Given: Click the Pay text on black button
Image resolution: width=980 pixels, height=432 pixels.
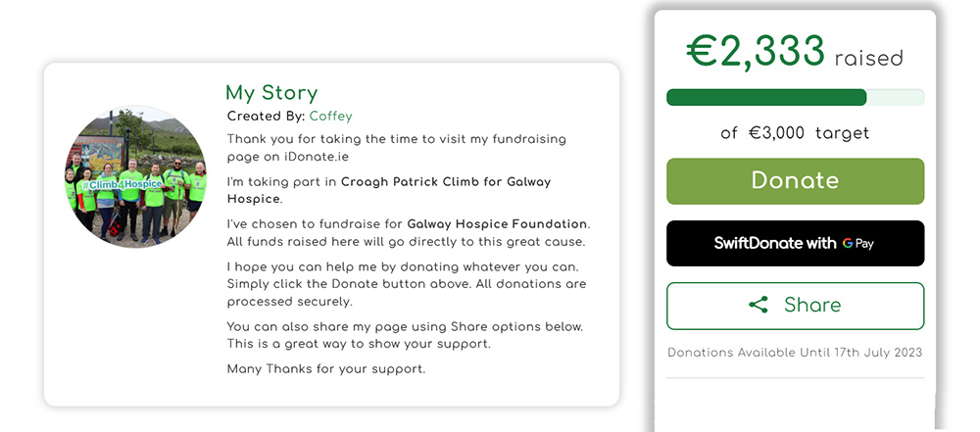Looking at the screenshot, I should 865,245.
